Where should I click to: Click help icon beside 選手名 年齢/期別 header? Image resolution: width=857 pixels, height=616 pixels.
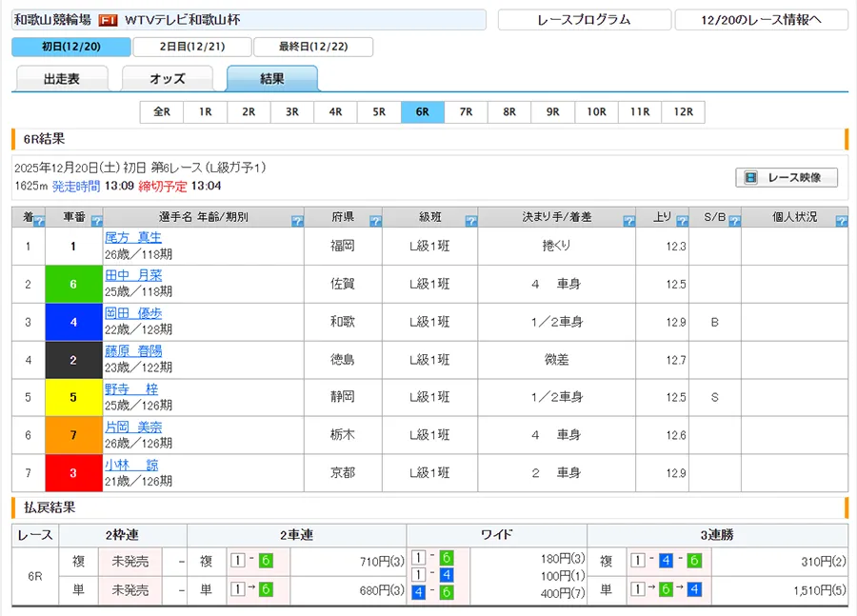[297, 221]
